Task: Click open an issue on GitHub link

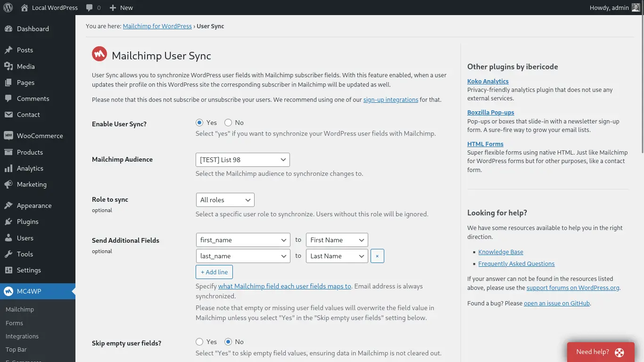Action: [x=557, y=304]
